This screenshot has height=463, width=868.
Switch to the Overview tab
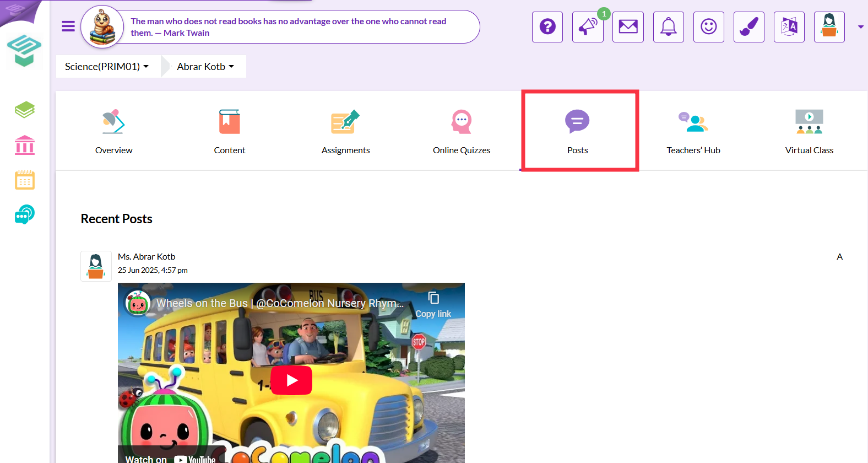(114, 131)
